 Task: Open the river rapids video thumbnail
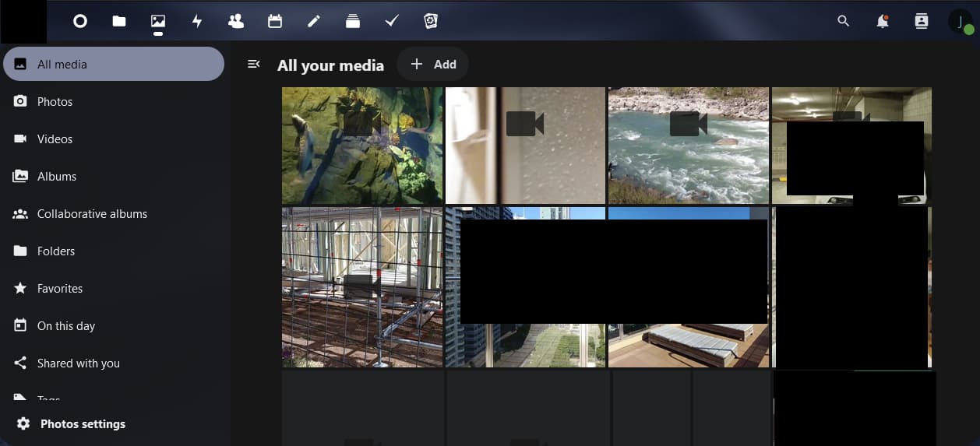[689, 146]
